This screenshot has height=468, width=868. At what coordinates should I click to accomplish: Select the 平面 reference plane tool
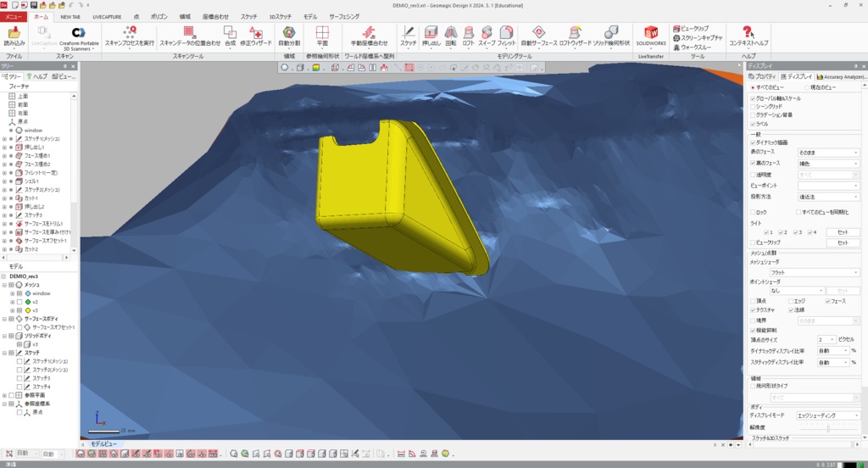[x=322, y=36]
